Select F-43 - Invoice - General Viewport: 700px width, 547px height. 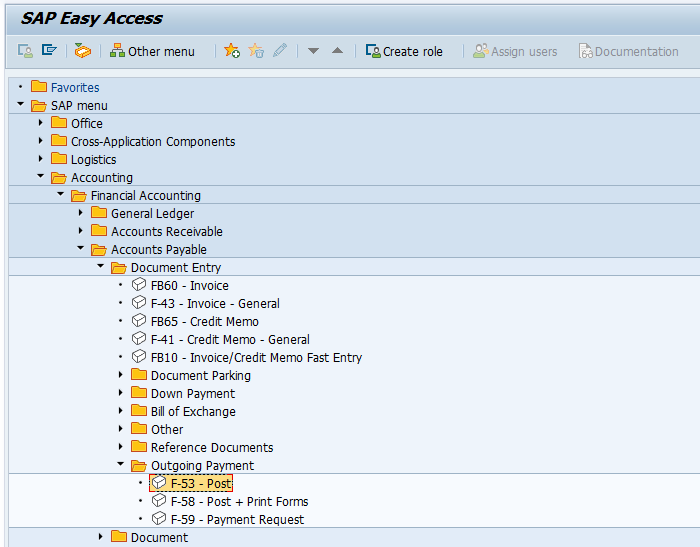[x=215, y=304]
